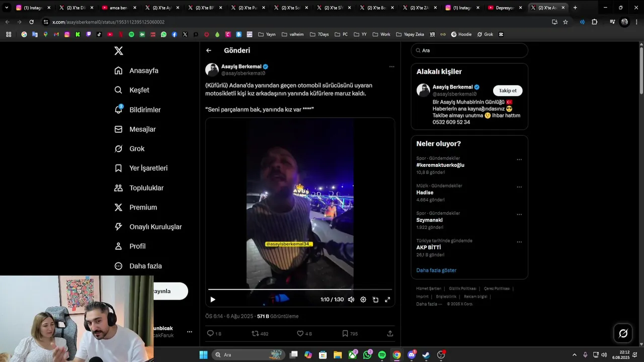Viewport: 644px width, 362px height.
Task: Show hidden system tray icons
Action: [575, 355]
